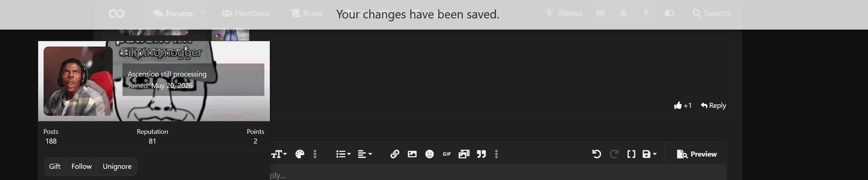Open the save draft dropdown
868x180 pixels.
point(650,154)
